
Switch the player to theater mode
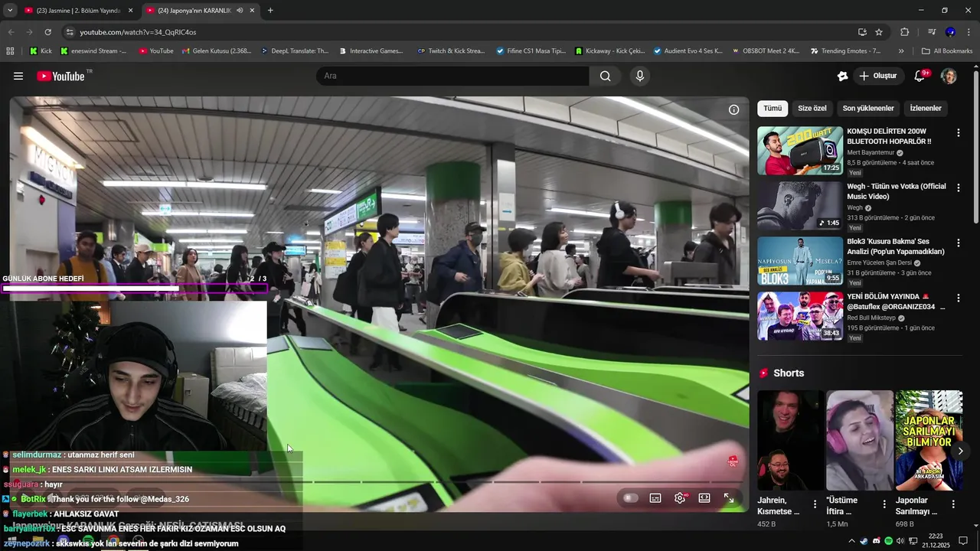tap(704, 497)
